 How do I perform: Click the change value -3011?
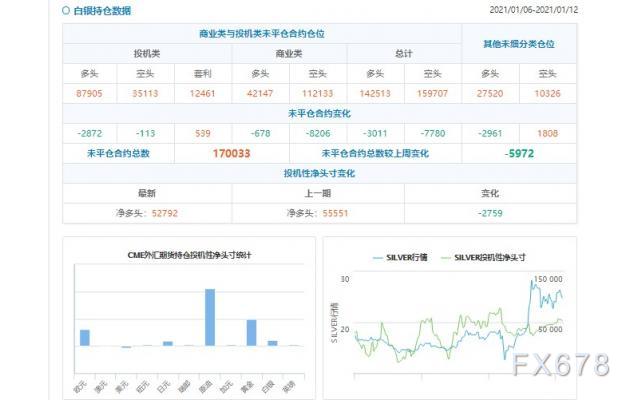click(375, 133)
